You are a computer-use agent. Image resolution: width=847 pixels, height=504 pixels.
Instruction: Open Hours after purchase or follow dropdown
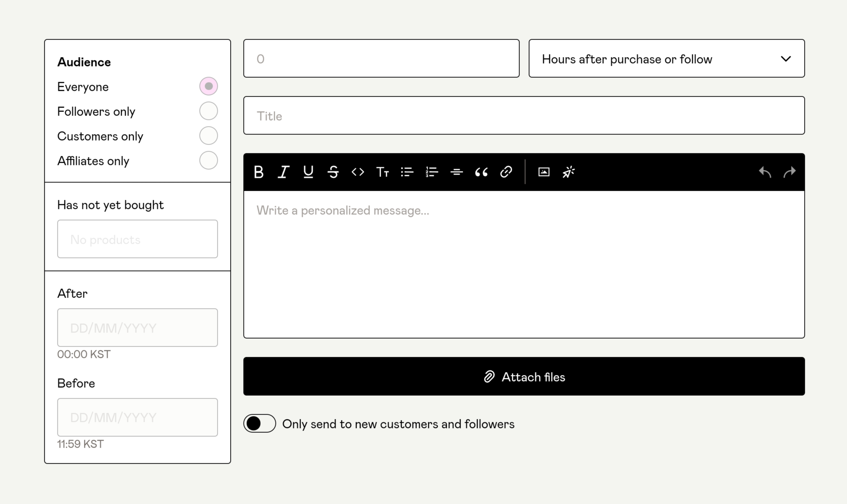pyautogui.click(x=666, y=59)
